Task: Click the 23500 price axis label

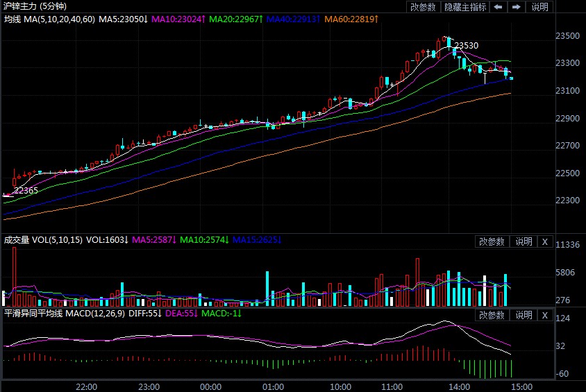Action: coord(567,36)
